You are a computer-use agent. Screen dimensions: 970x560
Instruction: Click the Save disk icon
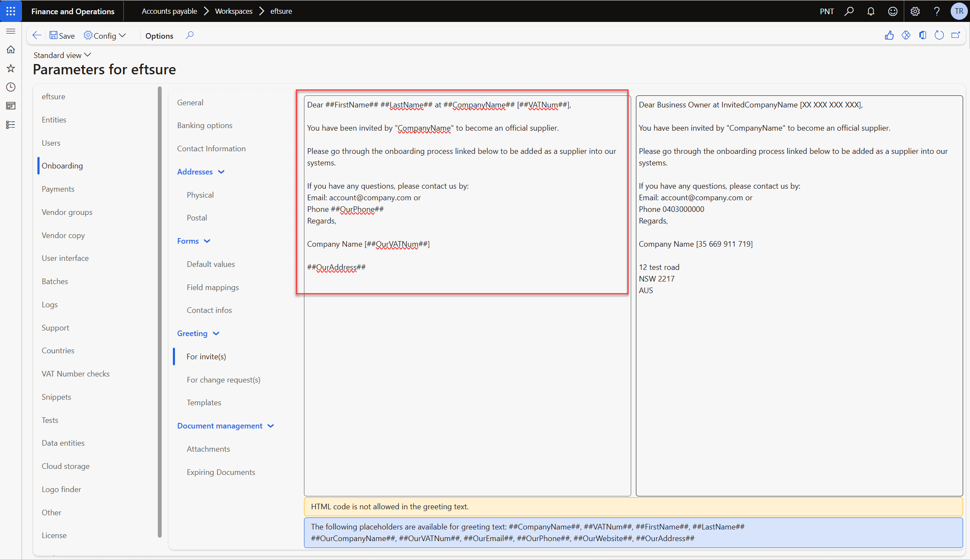click(53, 36)
